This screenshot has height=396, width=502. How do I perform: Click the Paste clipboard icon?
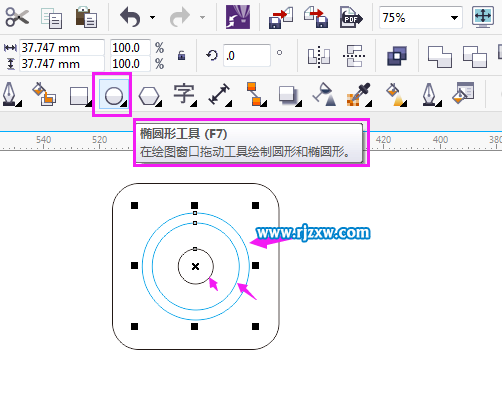[x=86, y=17]
